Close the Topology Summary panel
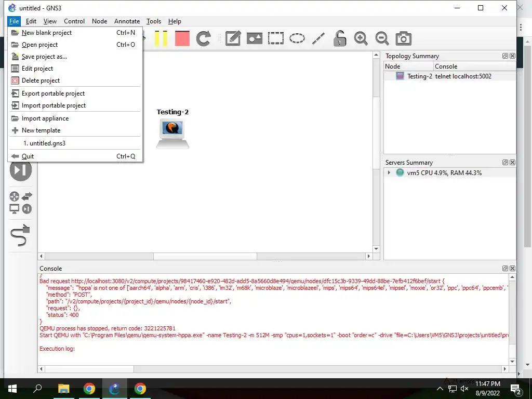 pos(512,56)
